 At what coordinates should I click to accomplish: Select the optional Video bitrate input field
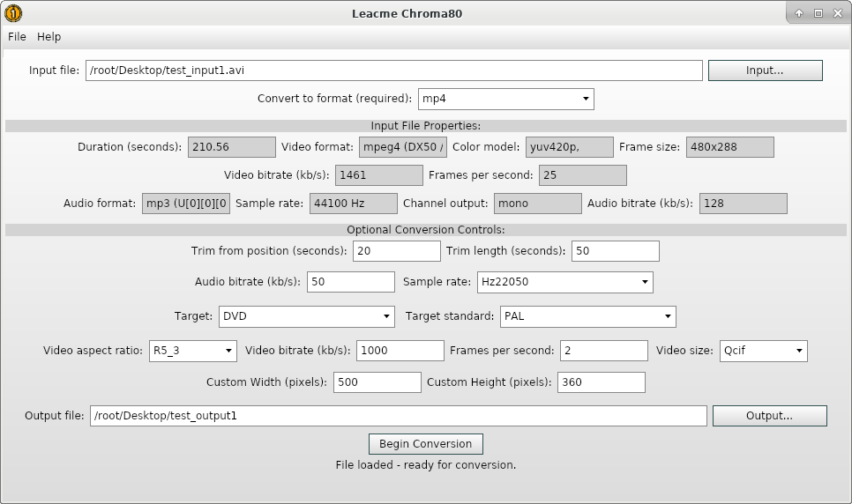point(400,351)
